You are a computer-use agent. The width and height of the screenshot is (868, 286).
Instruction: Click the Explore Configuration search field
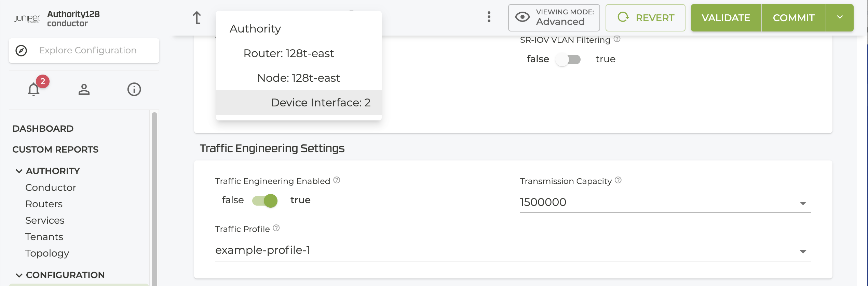tap(88, 50)
